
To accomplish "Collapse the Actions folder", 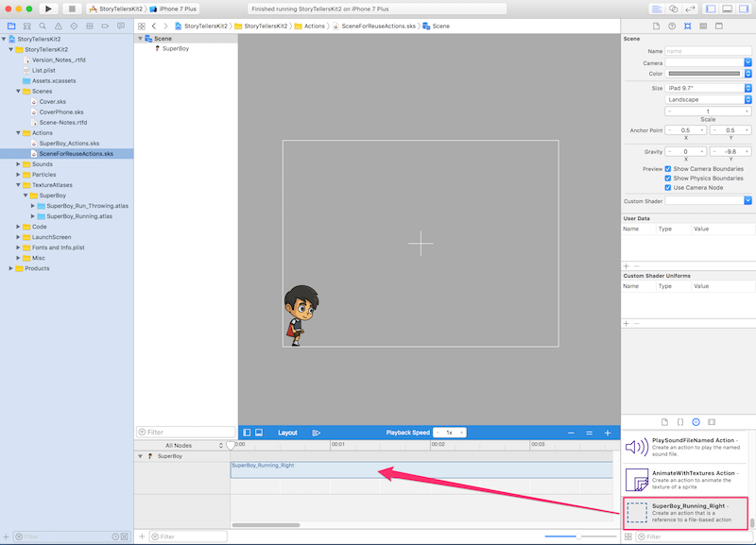I will point(18,133).
